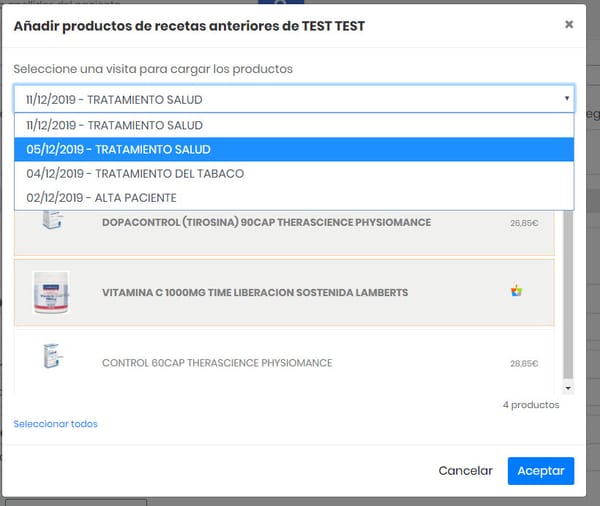The image size is (600, 506).
Task: Click the Cancelar button
Action: click(x=465, y=470)
